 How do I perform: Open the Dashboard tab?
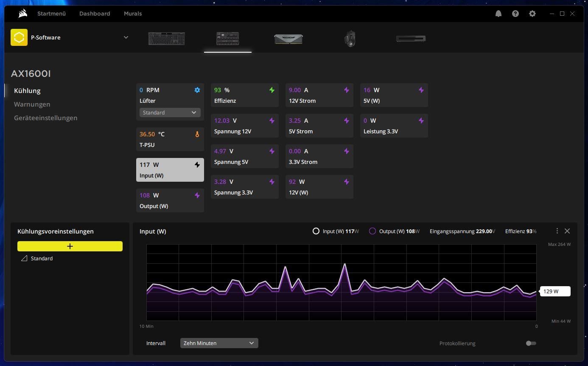(95, 14)
